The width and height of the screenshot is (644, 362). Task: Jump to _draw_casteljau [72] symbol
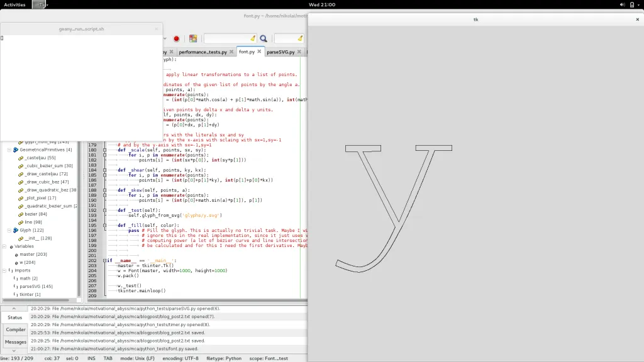[x=46, y=174]
